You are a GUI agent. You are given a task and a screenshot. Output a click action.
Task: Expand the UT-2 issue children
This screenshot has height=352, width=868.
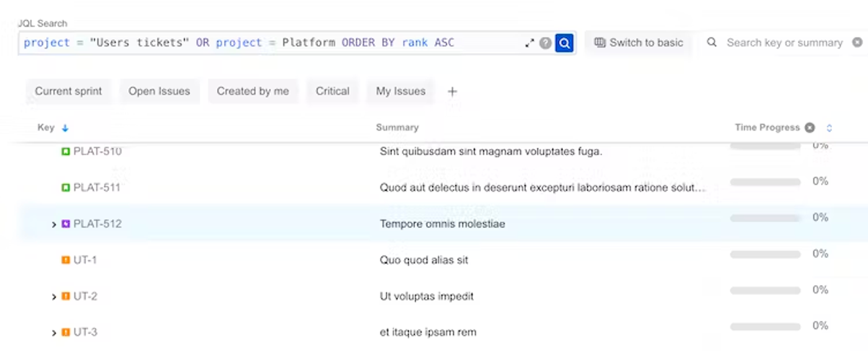tap(54, 297)
